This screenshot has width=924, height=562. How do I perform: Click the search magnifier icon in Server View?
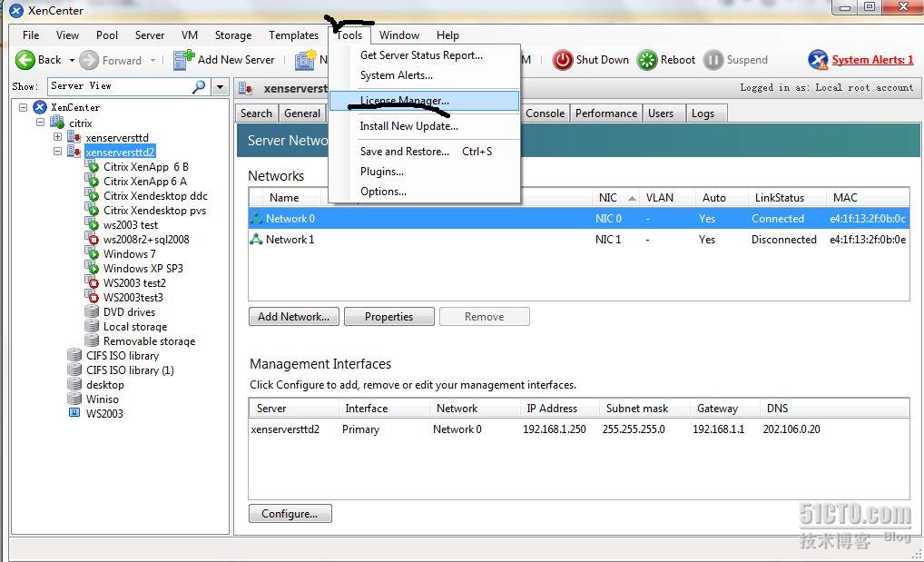click(x=199, y=86)
